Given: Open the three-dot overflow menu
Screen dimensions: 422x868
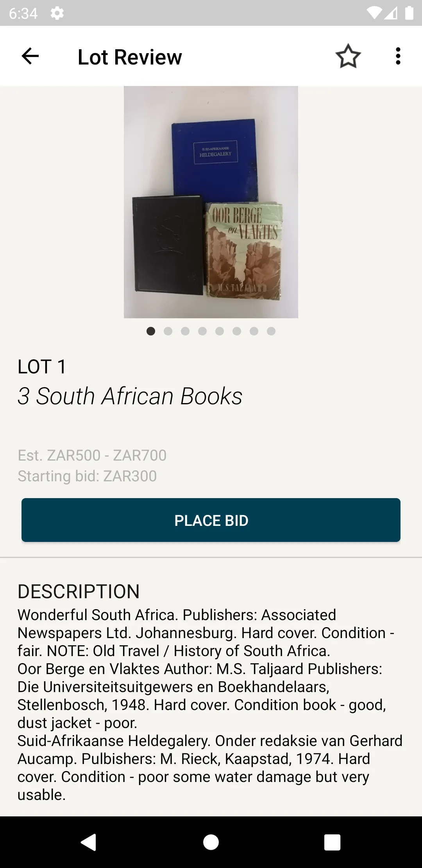Looking at the screenshot, I should 398,56.
